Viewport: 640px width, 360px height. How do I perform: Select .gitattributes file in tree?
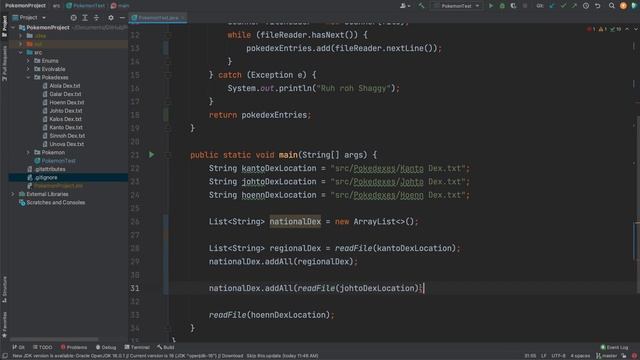click(46, 169)
